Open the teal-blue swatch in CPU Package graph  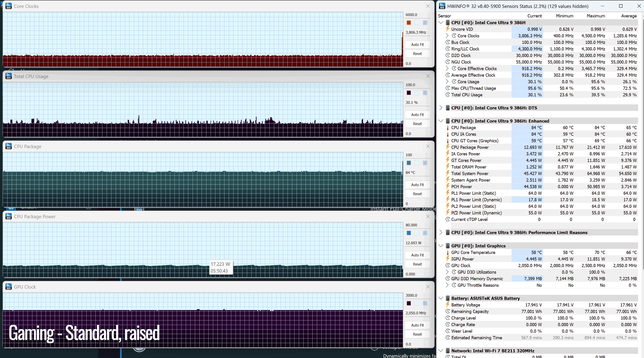[x=409, y=163]
